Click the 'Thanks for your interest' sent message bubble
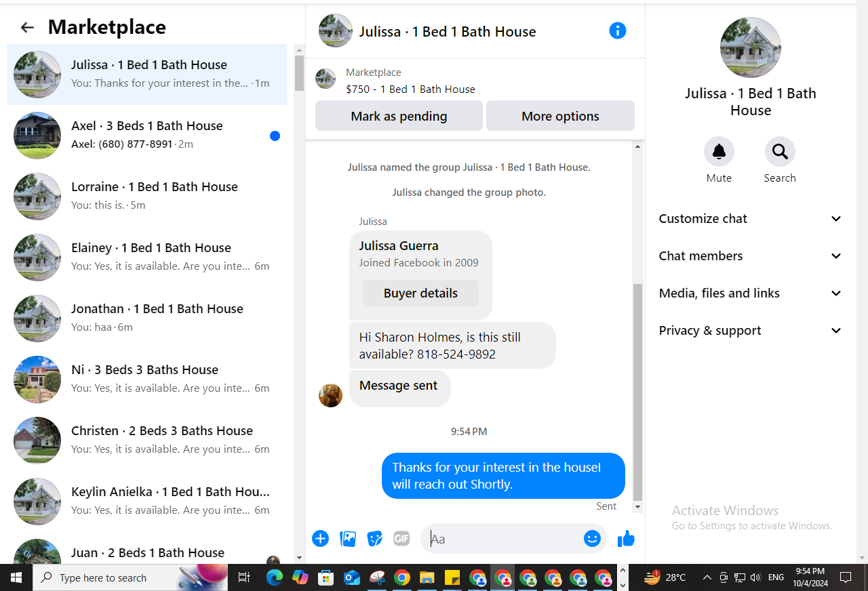This screenshot has height=591, width=868. point(503,476)
